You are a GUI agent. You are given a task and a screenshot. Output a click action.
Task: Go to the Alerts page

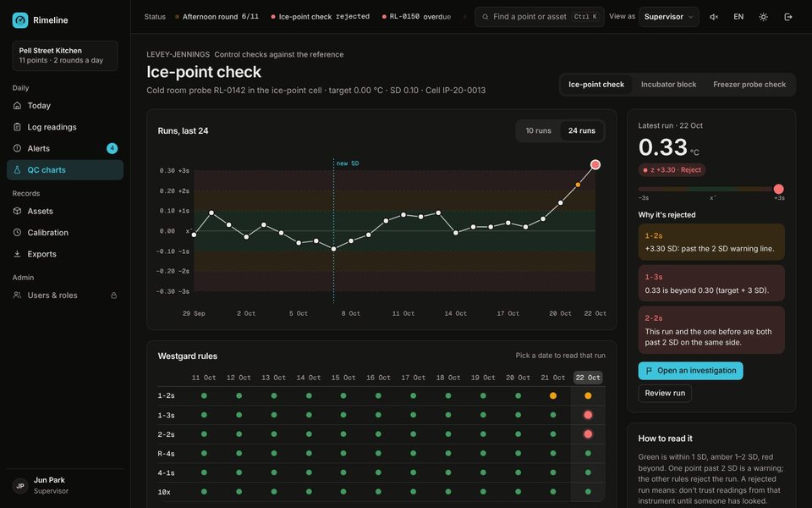click(x=65, y=148)
